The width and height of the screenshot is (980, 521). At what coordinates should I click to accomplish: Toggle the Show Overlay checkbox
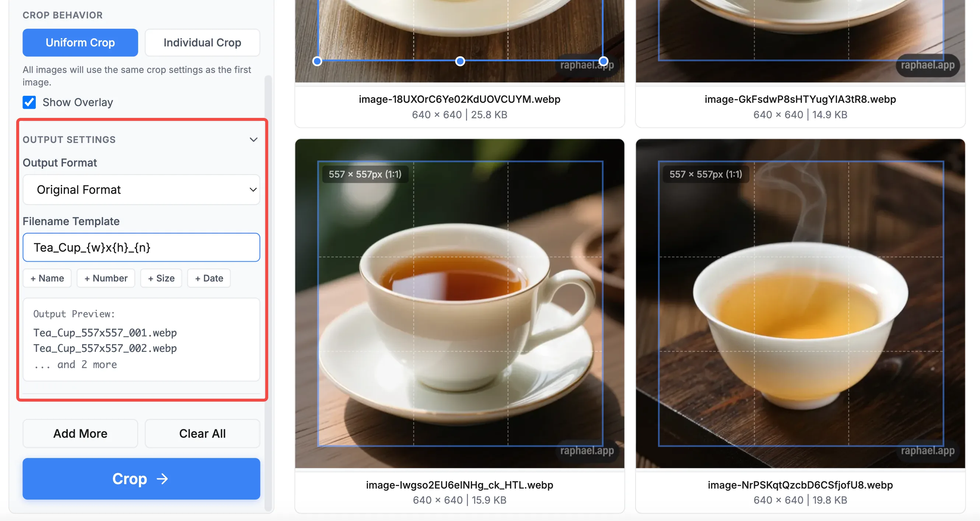pos(29,102)
